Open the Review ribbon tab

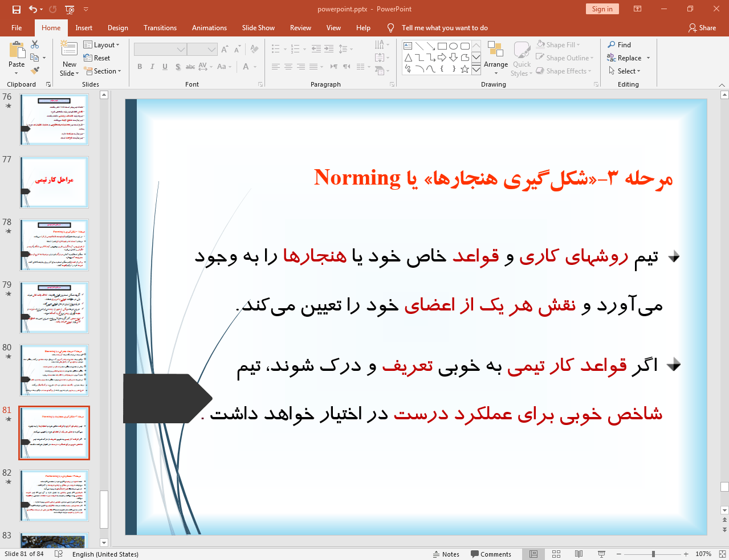coord(300,27)
